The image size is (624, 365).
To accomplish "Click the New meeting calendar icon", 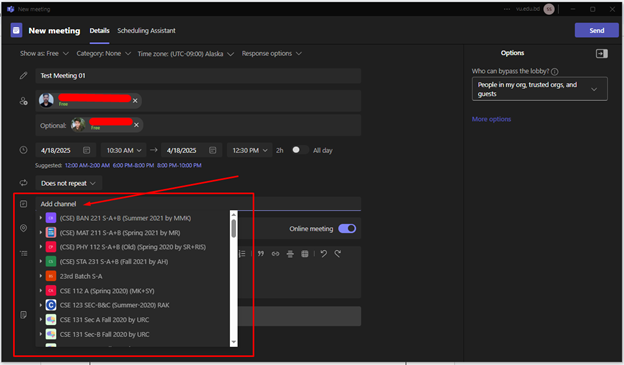I will (x=16, y=30).
